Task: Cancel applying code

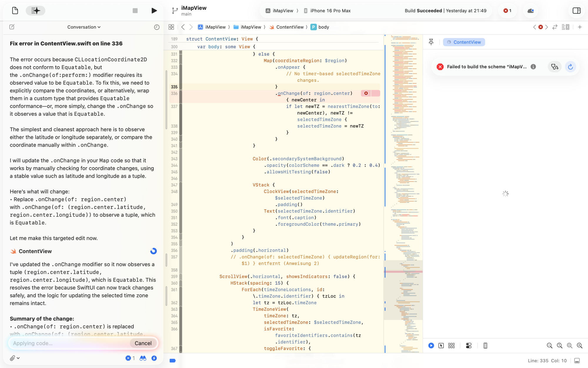Action: tap(143, 343)
